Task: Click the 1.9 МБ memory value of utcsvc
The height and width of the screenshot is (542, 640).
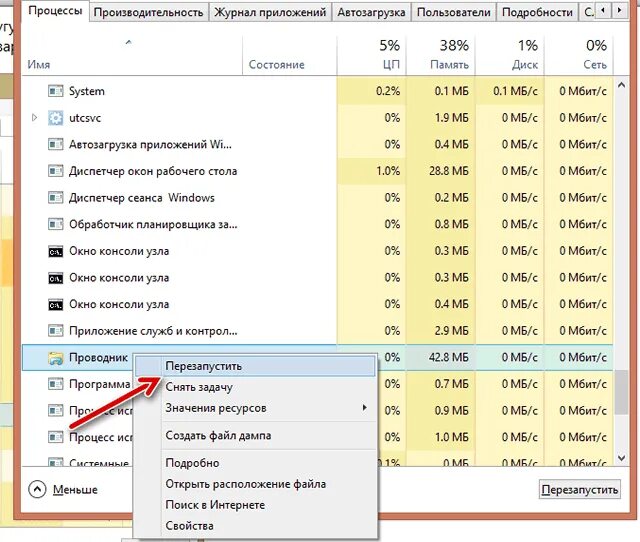Action: [451, 118]
